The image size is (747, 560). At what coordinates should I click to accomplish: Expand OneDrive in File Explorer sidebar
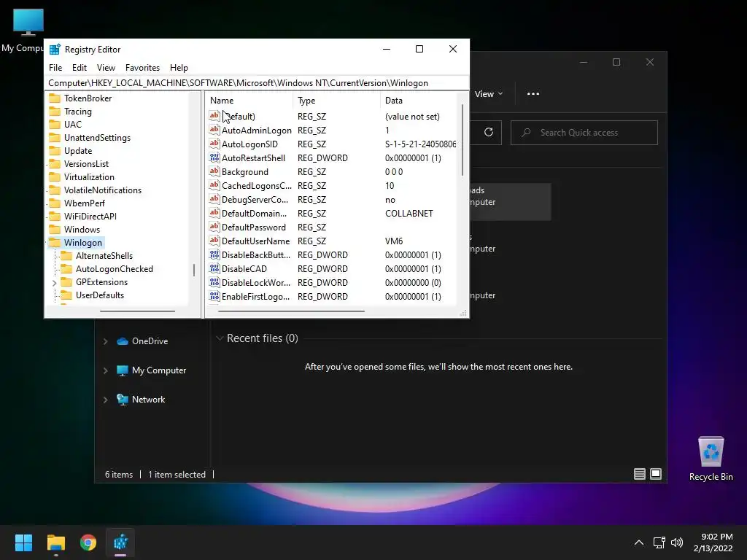105,341
